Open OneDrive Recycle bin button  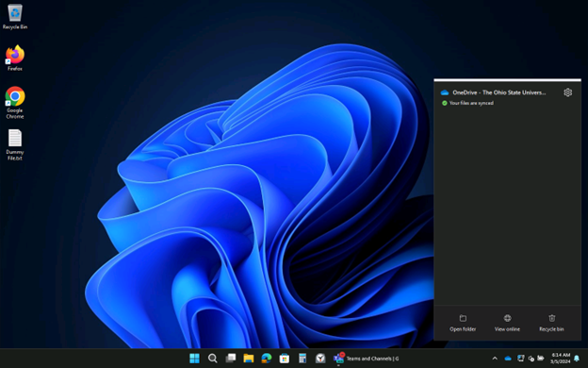click(x=551, y=323)
